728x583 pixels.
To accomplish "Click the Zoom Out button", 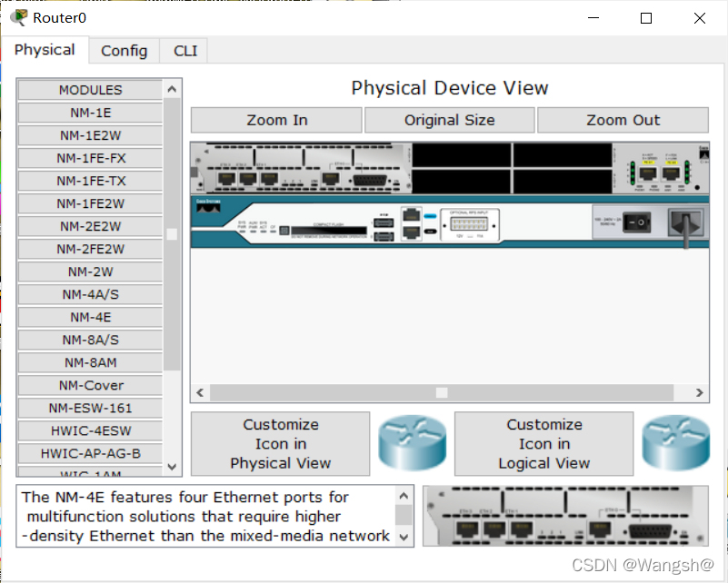I will point(623,120).
